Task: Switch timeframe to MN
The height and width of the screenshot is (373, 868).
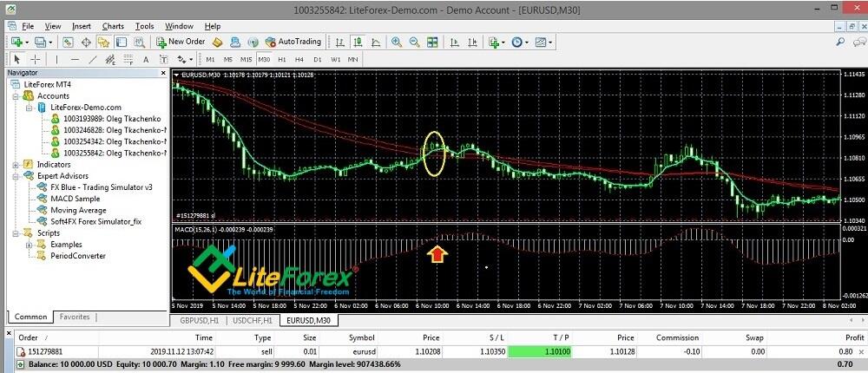Action: click(352, 59)
